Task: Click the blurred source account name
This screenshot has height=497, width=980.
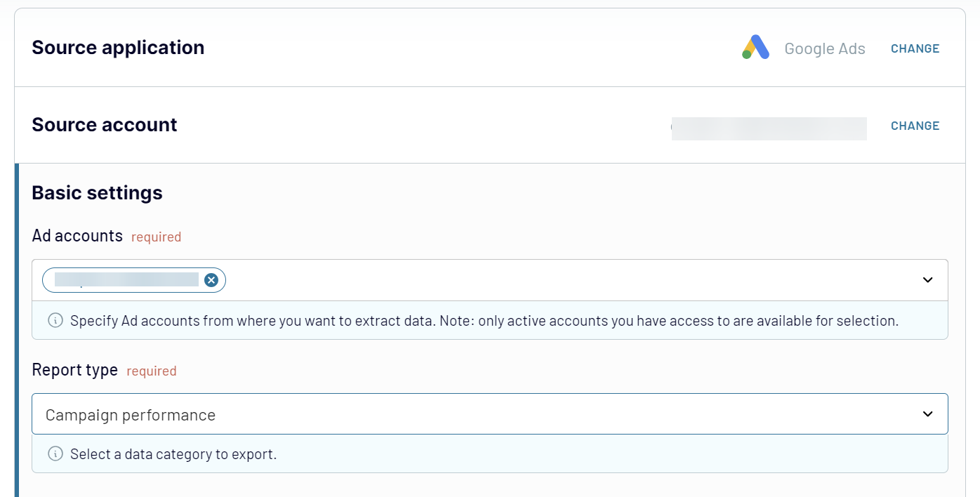Action: pos(769,128)
